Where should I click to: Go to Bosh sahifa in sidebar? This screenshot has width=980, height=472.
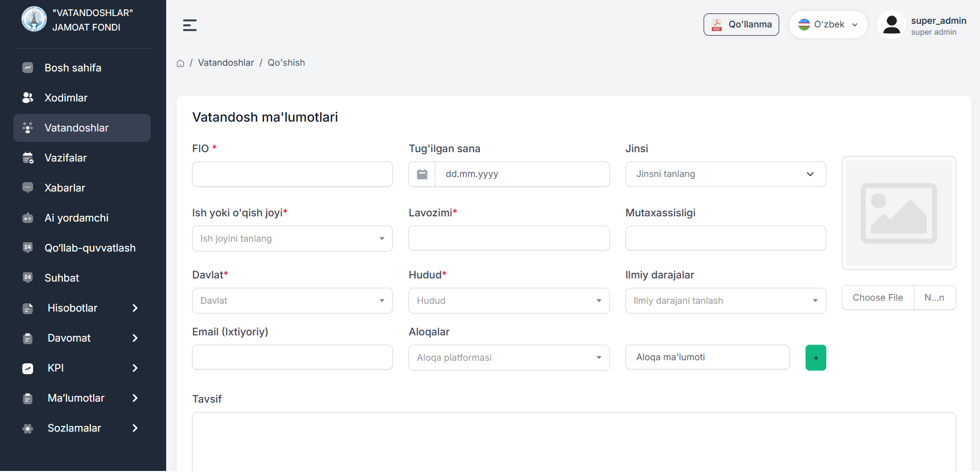tap(72, 68)
